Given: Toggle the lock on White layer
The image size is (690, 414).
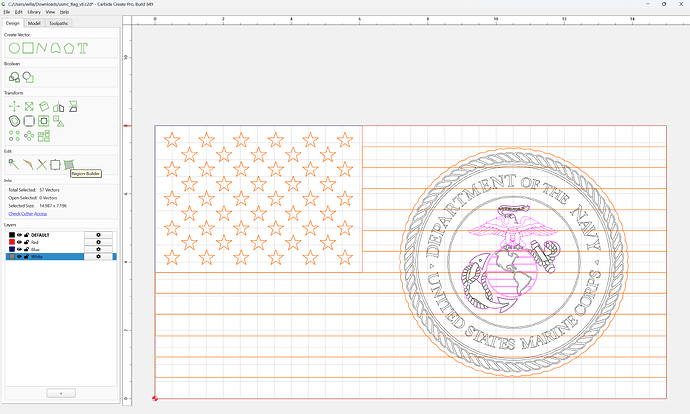Looking at the screenshot, I should click(26, 256).
